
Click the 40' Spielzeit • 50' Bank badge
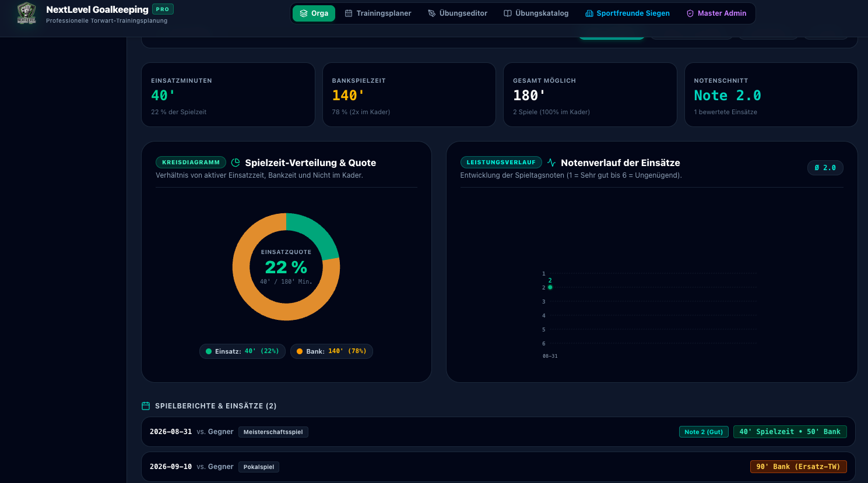[x=790, y=432]
